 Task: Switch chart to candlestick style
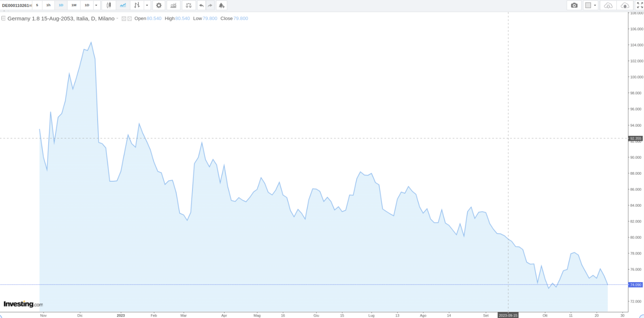point(108,5)
